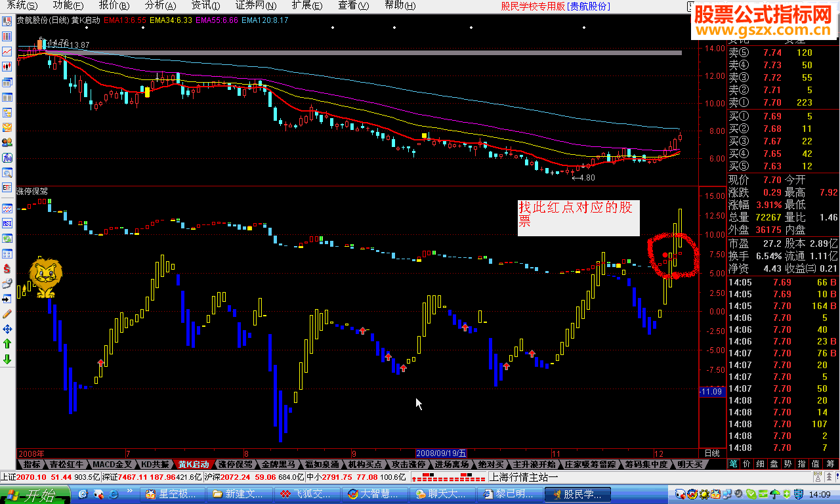Select the 福如泉涌 indicator tab
Viewport: 840px width, 504px height.
(322, 464)
